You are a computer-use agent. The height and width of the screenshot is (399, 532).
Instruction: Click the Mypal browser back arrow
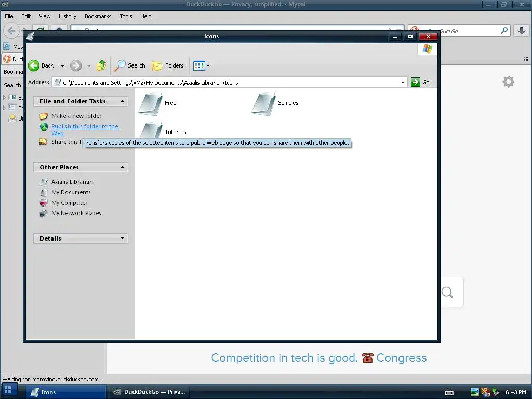pyautogui.click(x=11, y=31)
